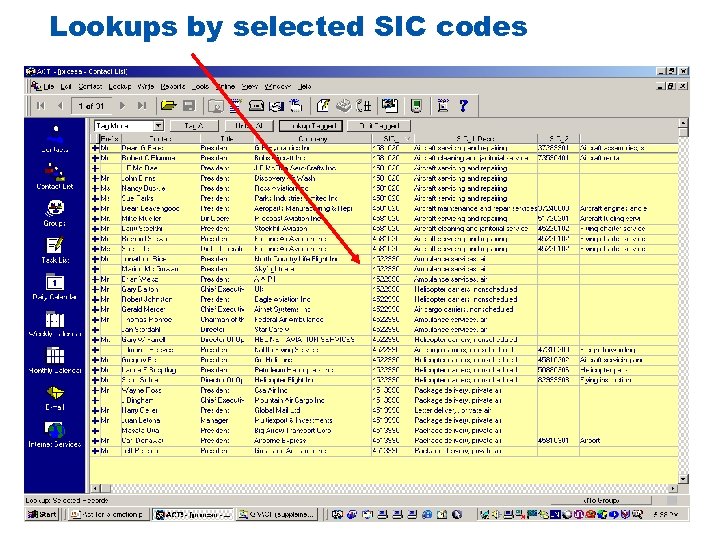
Task: Click the open folder toolbar icon
Action: (169, 106)
